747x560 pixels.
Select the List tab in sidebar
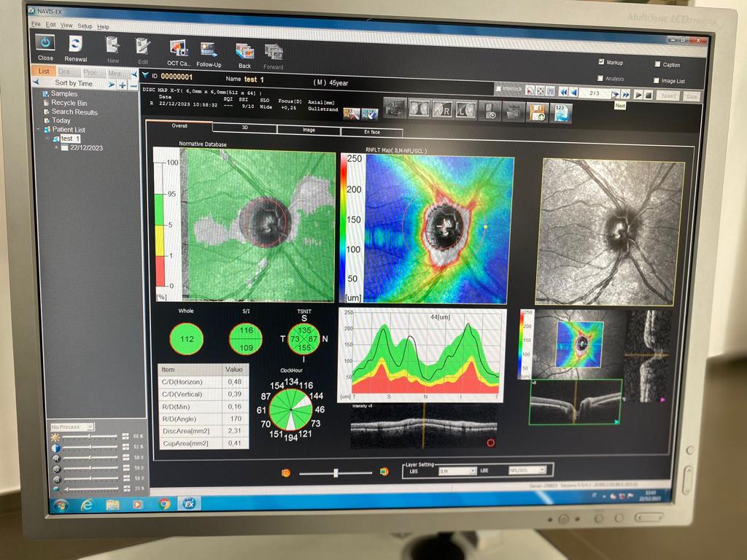pyautogui.click(x=44, y=71)
